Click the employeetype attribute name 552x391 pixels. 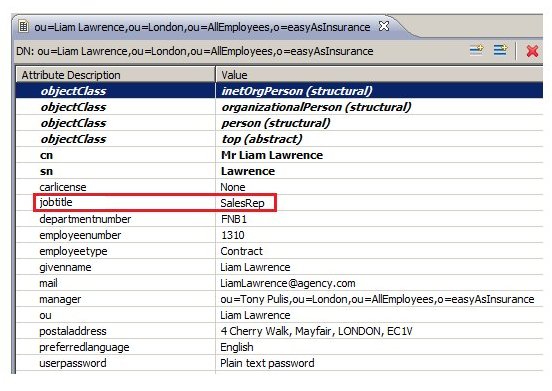point(73,251)
